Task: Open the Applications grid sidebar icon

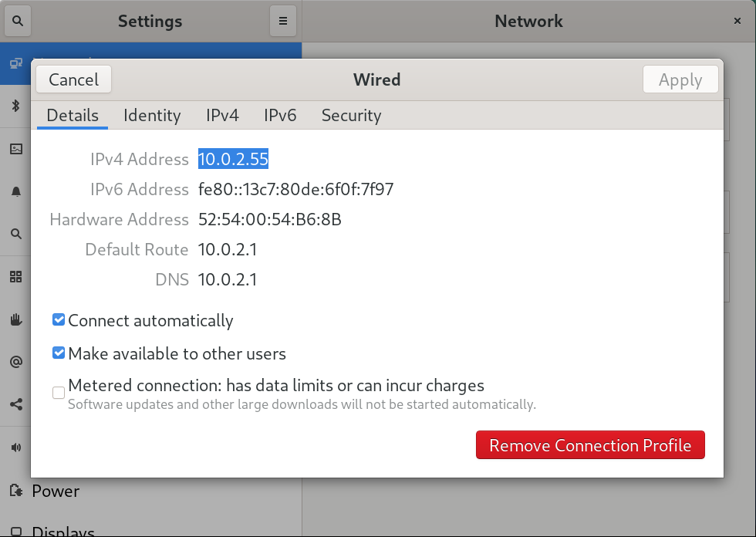Action: pos(16,277)
